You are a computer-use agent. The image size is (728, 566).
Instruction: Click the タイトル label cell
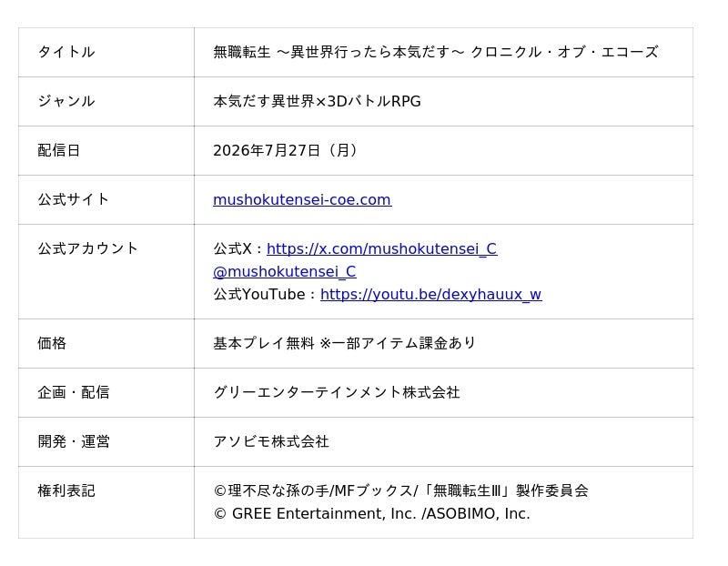coord(106,52)
